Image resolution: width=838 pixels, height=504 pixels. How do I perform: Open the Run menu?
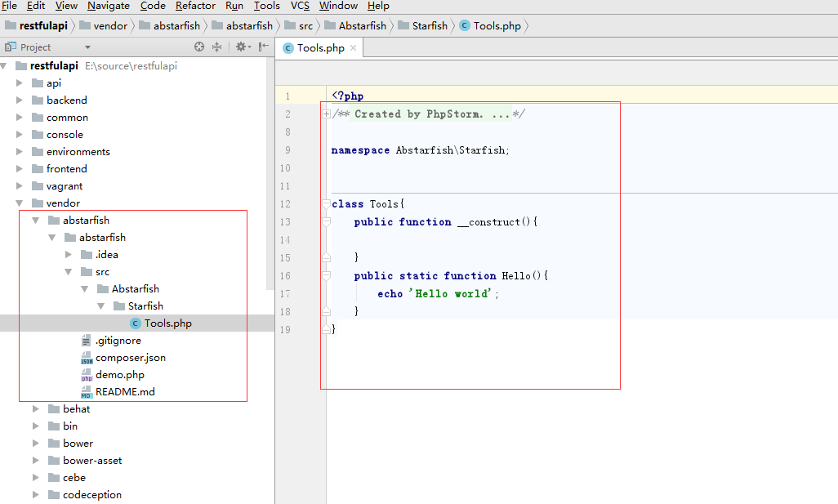(x=234, y=6)
